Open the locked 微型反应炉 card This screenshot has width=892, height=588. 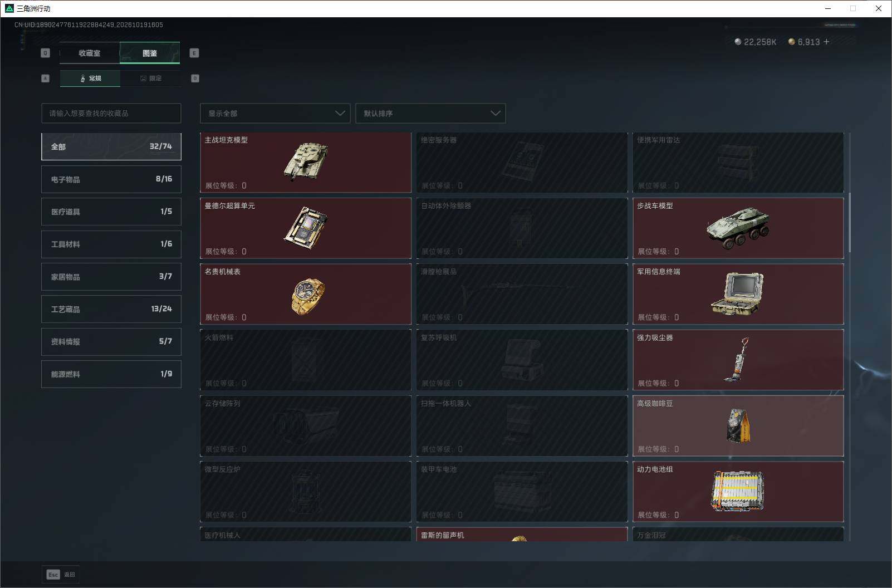305,492
